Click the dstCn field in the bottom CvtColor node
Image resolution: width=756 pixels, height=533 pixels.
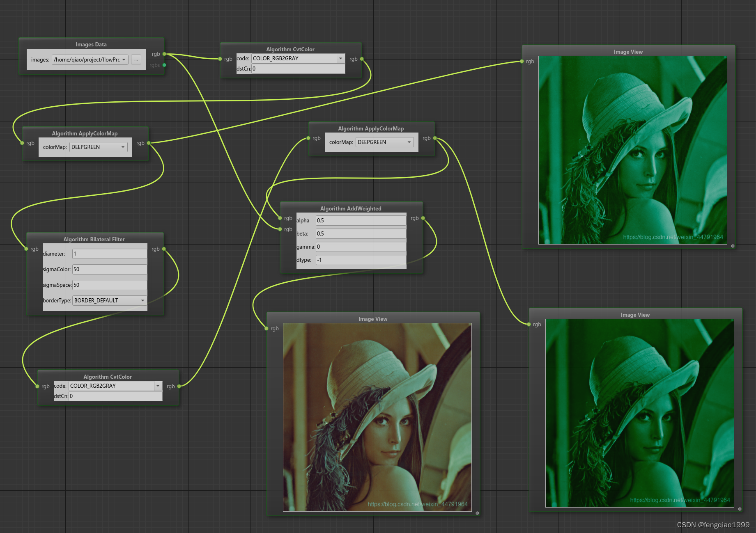tap(115, 396)
